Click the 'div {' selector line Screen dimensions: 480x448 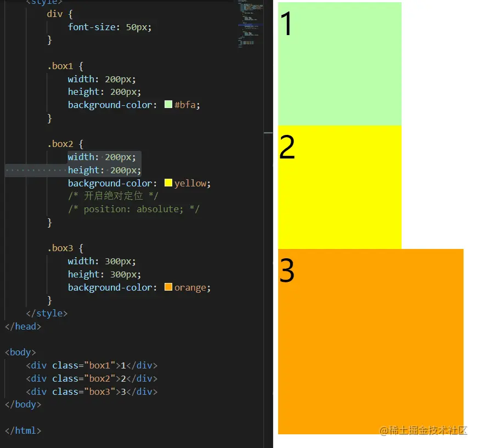pyautogui.click(x=60, y=14)
